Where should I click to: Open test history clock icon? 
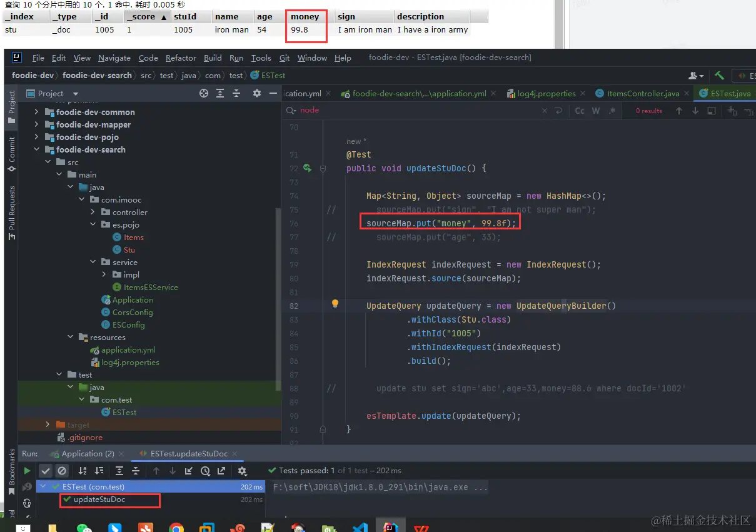[206, 471]
